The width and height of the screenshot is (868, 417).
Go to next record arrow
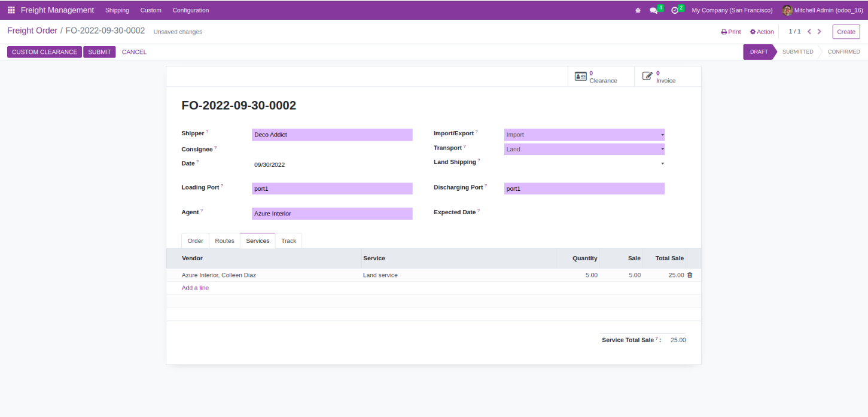[x=820, y=32]
